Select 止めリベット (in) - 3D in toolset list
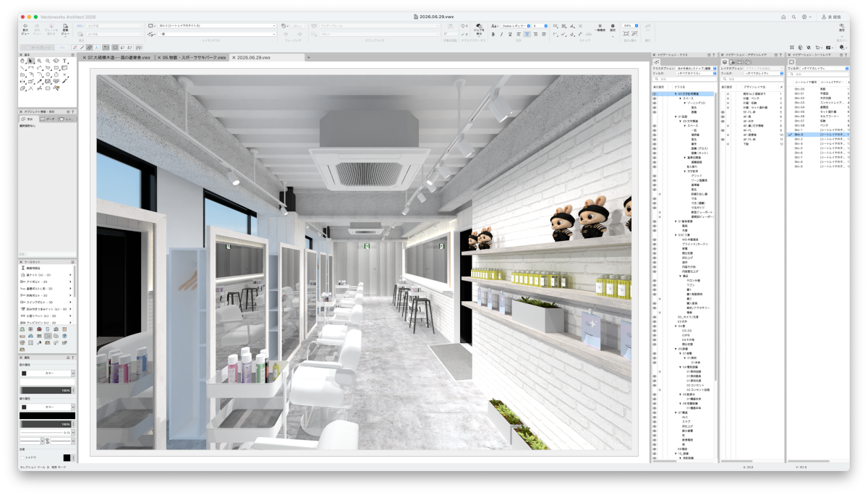Screen dimensions: 868x495 (x=45, y=316)
